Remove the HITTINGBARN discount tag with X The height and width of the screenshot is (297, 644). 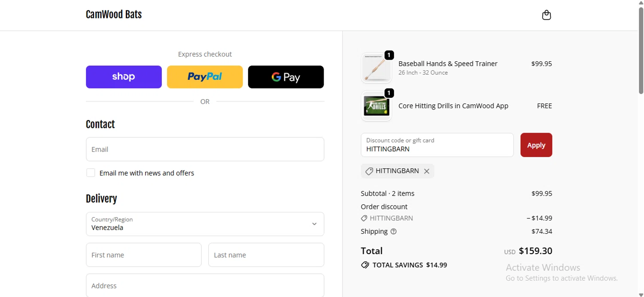(427, 171)
